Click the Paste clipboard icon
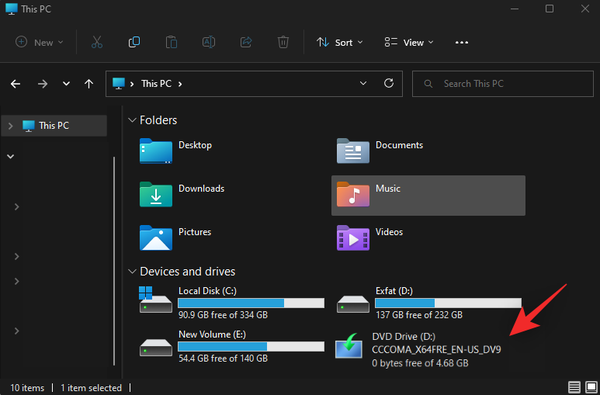The width and height of the screenshot is (600, 395). coord(171,42)
